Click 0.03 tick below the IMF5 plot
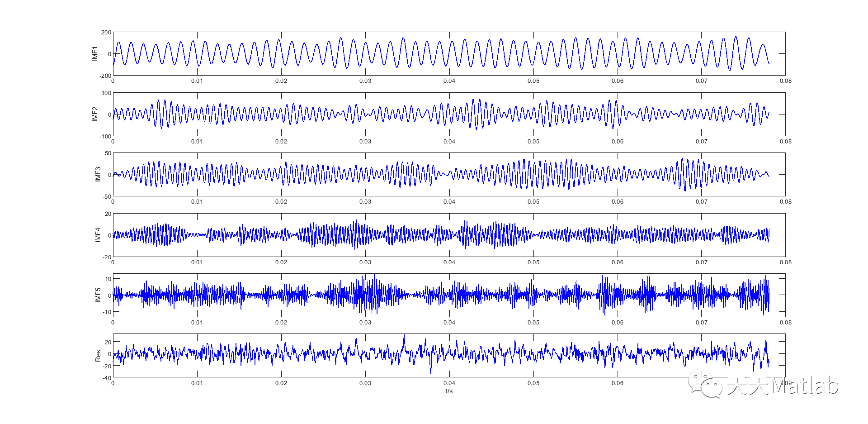This screenshot has width=868, height=424. coord(365,323)
